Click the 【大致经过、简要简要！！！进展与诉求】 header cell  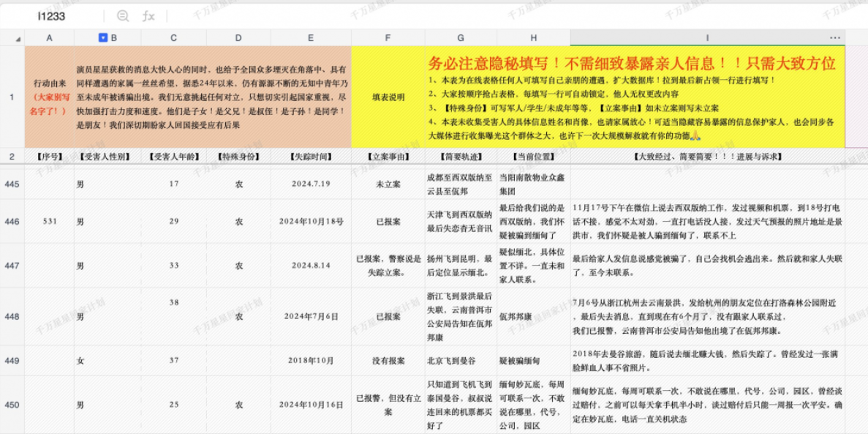tap(707, 157)
